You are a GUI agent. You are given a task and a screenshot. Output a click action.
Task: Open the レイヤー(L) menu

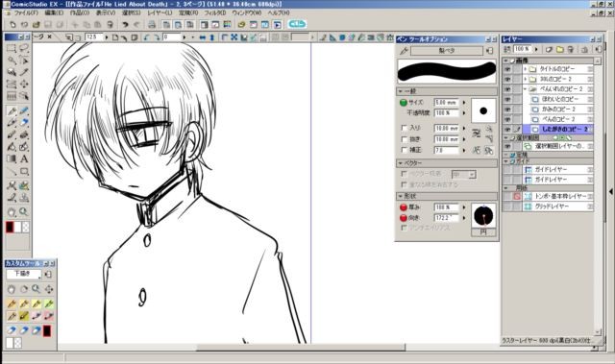(x=160, y=12)
